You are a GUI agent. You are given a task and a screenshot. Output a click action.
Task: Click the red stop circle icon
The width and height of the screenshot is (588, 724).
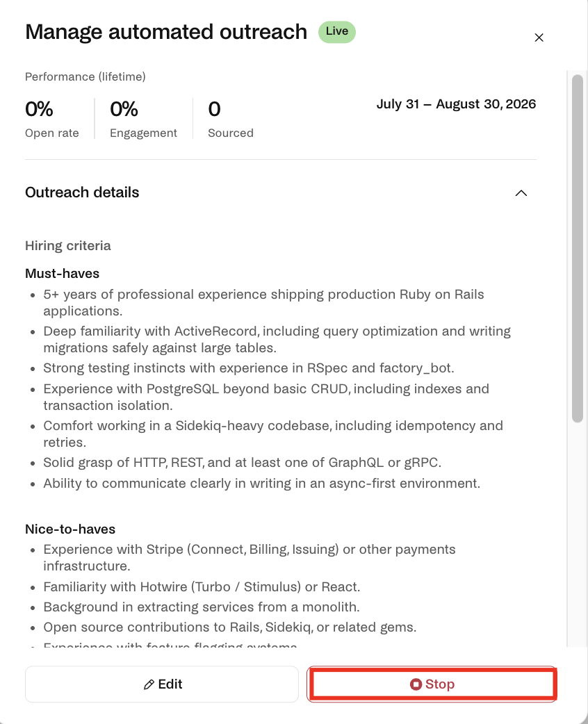point(416,684)
